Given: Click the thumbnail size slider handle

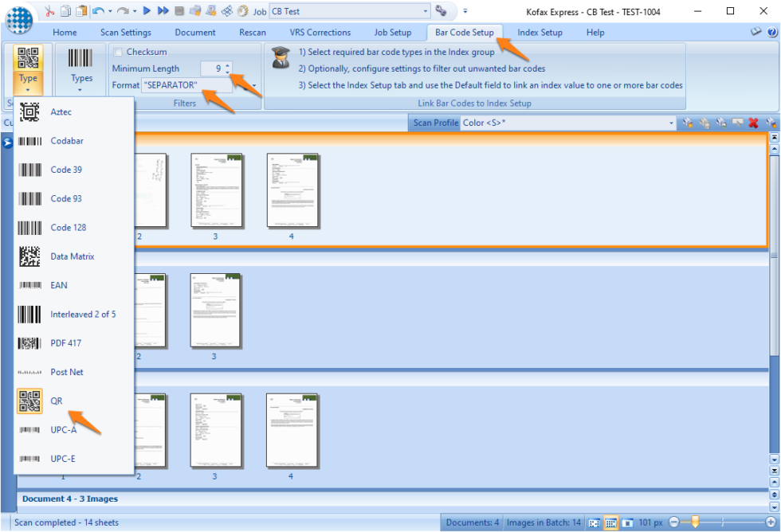Looking at the screenshot, I should click(695, 522).
